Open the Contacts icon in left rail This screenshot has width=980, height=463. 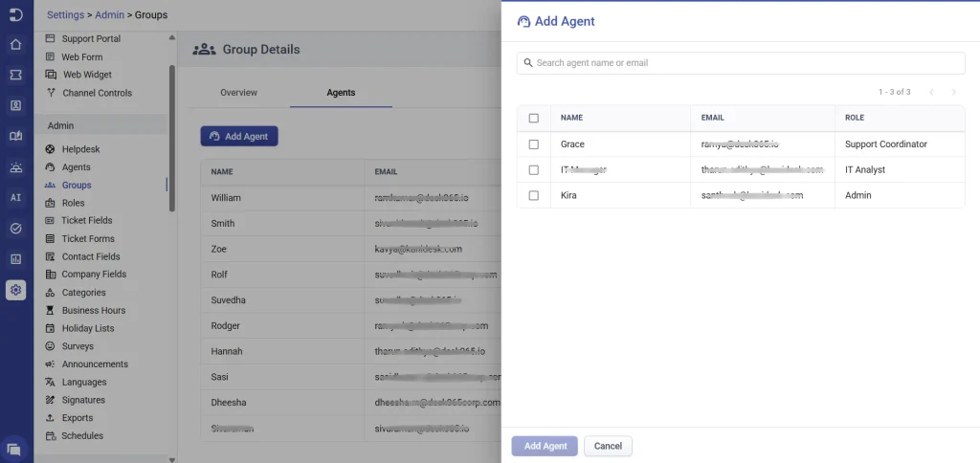[15, 105]
